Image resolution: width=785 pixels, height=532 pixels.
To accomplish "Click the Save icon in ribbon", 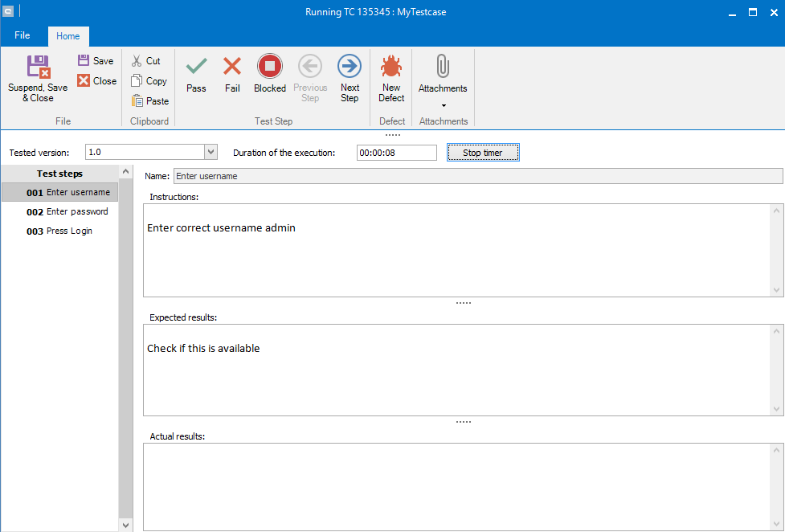I will (x=84, y=61).
